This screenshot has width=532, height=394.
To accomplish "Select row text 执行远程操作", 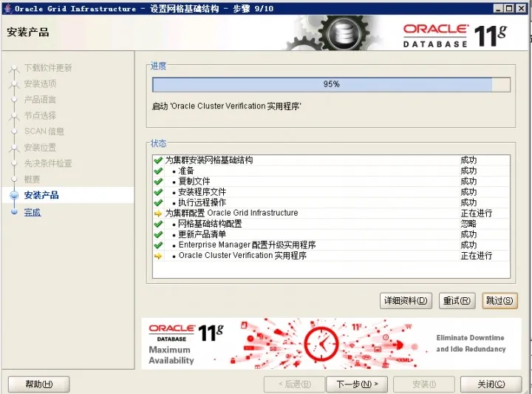I will (202, 203).
